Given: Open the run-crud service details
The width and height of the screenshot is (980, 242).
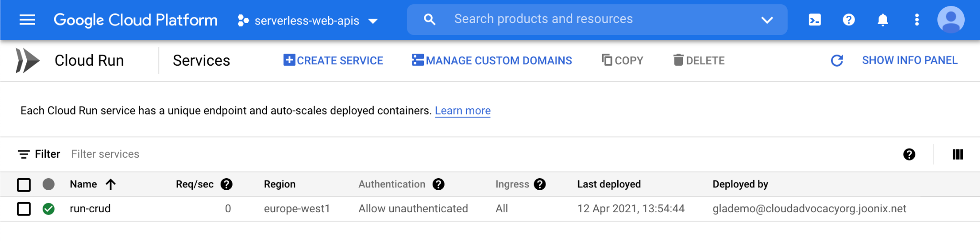Looking at the screenshot, I should pyautogui.click(x=90, y=209).
